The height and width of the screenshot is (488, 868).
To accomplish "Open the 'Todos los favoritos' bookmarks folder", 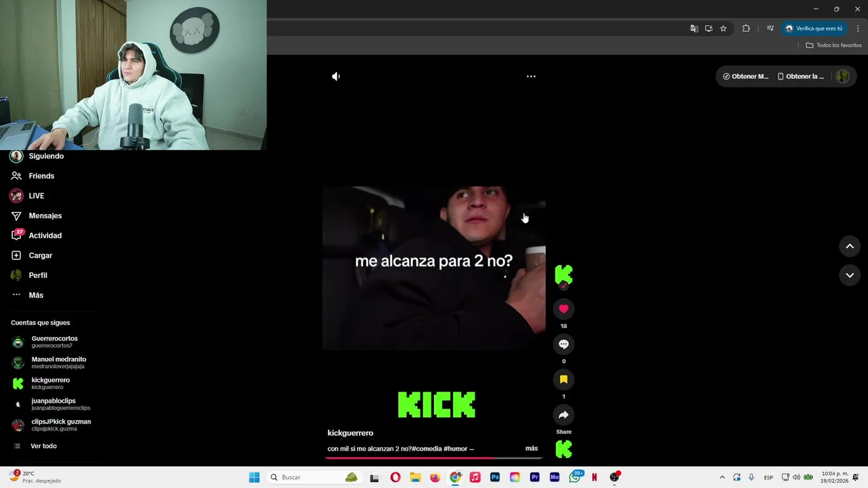I will tap(833, 45).
